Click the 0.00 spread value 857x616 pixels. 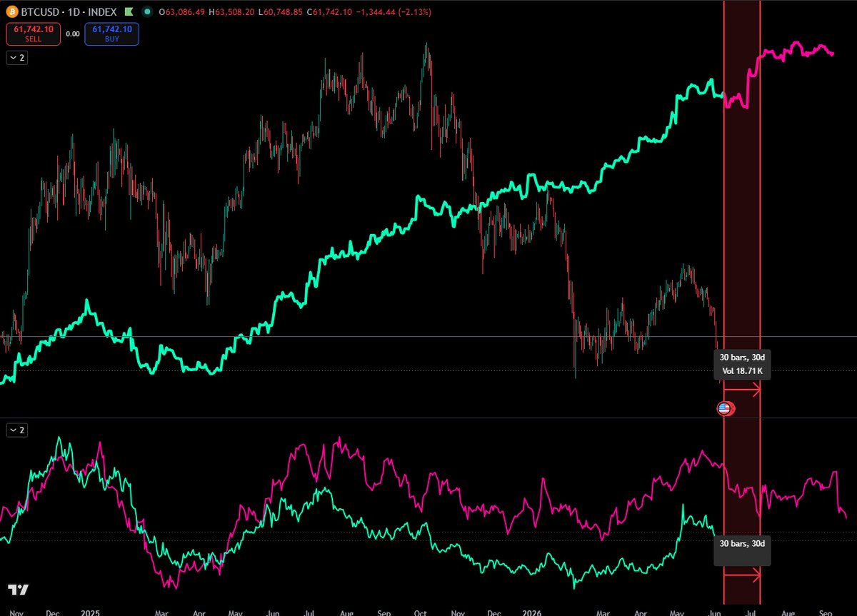[x=73, y=34]
